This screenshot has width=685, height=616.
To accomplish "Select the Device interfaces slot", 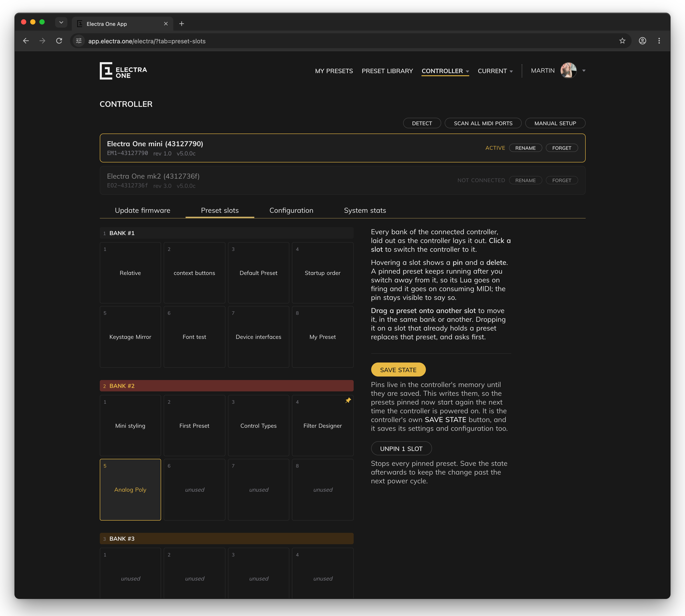I will (258, 337).
